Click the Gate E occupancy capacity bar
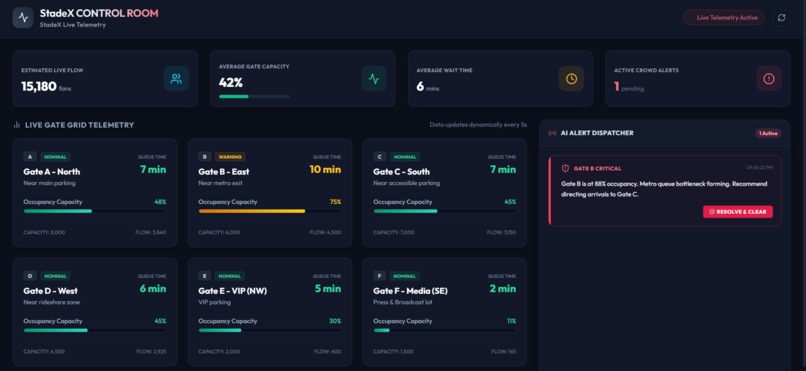Image resolution: width=806 pixels, height=371 pixels. click(269, 330)
